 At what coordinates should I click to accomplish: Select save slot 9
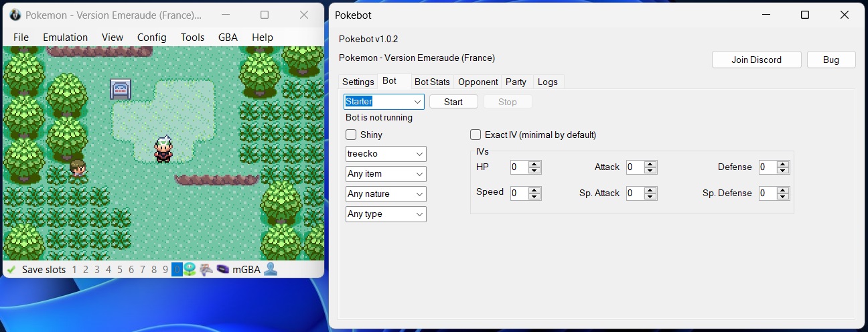pyautogui.click(x=165, y=270)
